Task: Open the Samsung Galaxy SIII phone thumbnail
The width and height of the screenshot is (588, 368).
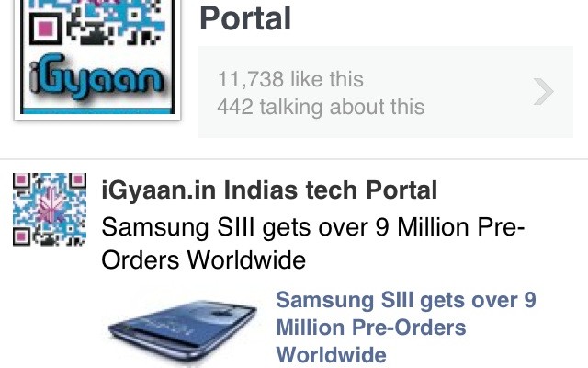Action: pyautogui.click(x=183, y=330)
